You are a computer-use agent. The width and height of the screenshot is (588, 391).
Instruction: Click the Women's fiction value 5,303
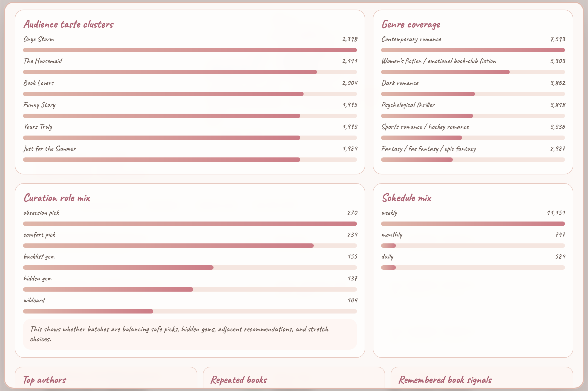[x=558, y=61]
